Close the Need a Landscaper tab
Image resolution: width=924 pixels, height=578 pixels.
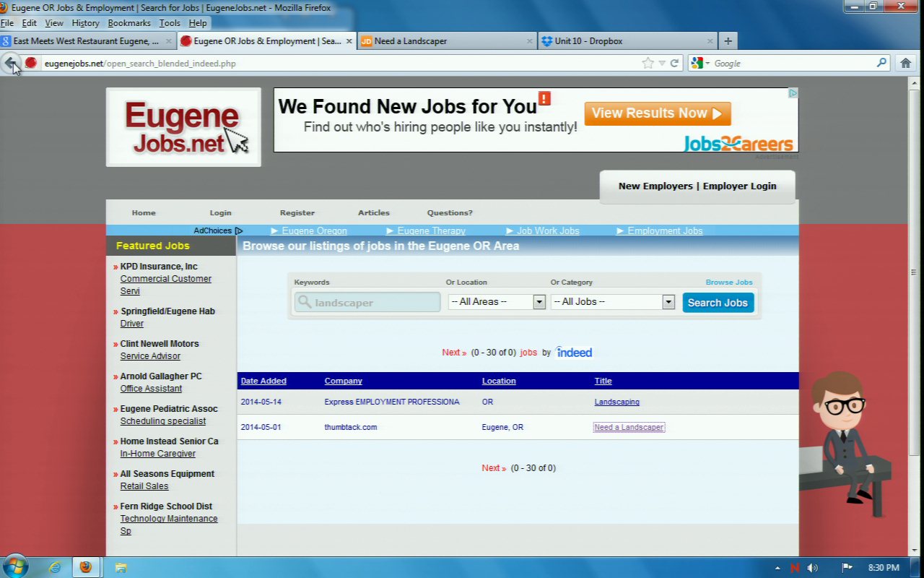(x=528, y=41)
